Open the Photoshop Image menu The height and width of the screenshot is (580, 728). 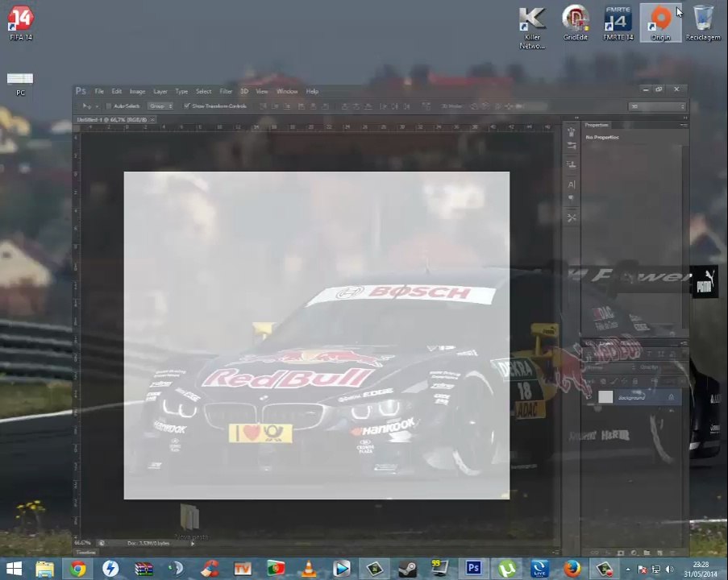click(137, 91)
